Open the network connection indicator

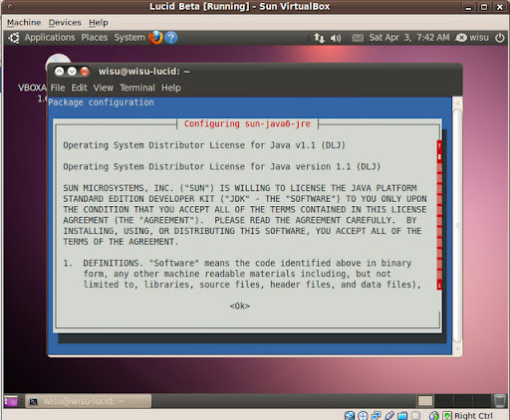(x=319, y=38)
